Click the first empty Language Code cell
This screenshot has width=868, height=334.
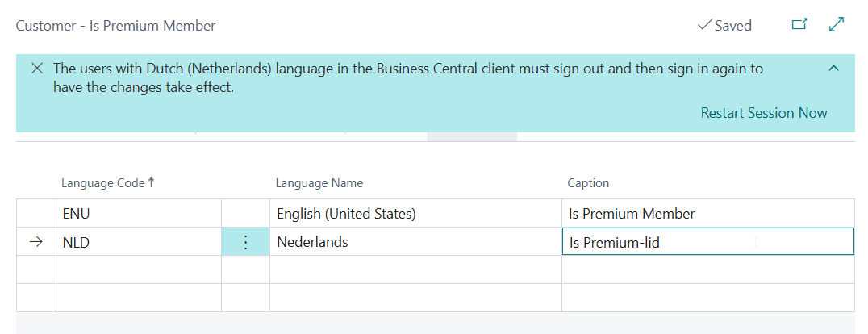(x=137, y=269)
